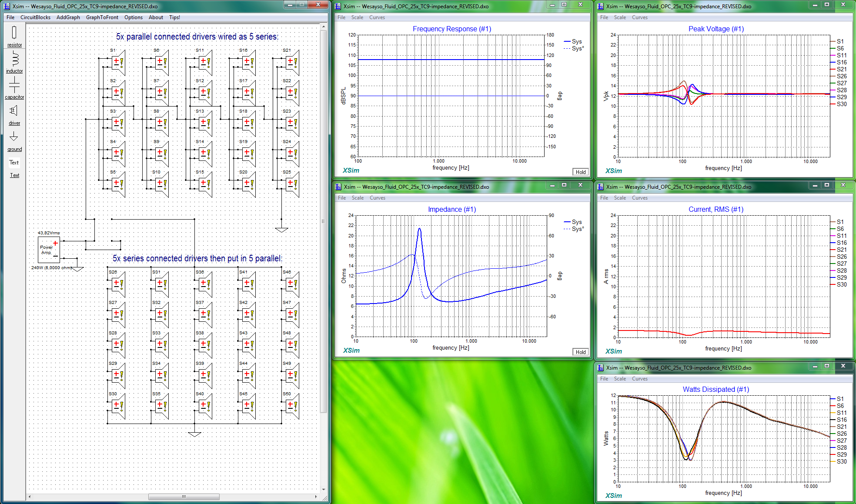
Task: Click Hold button in Frequency Response window
Action: coord(581,172)
